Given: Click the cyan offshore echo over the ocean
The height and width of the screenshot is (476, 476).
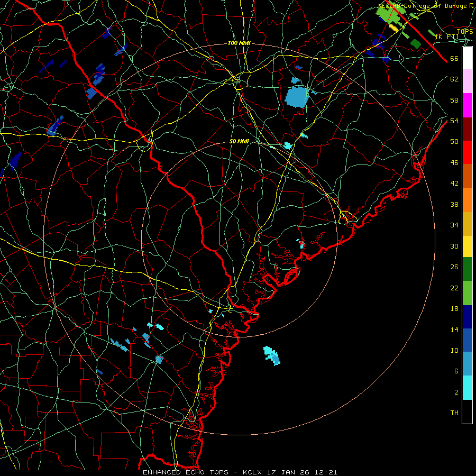Looking at the screenshot, I should 272,355.
